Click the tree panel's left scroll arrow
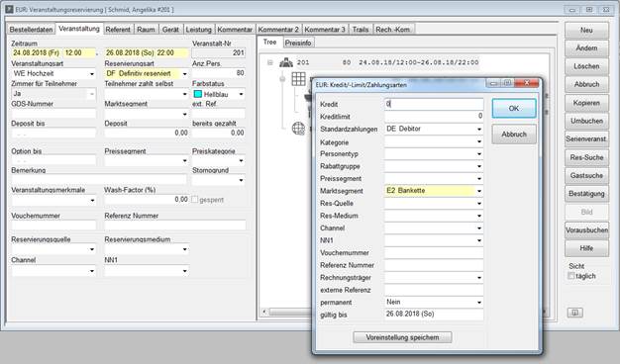The width and height of the screenshot is (620, 364). [x=264, y=312]
